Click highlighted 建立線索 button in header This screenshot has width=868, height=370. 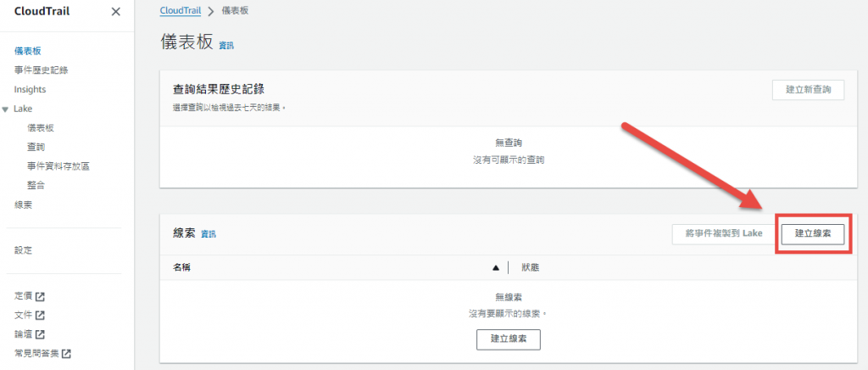(812, 233)
